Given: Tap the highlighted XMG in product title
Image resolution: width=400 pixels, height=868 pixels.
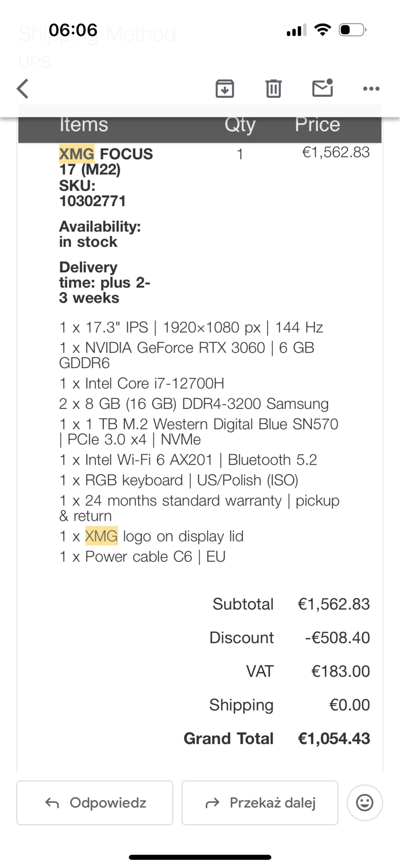Looking at the screenshot, I should tap(77, 154).
